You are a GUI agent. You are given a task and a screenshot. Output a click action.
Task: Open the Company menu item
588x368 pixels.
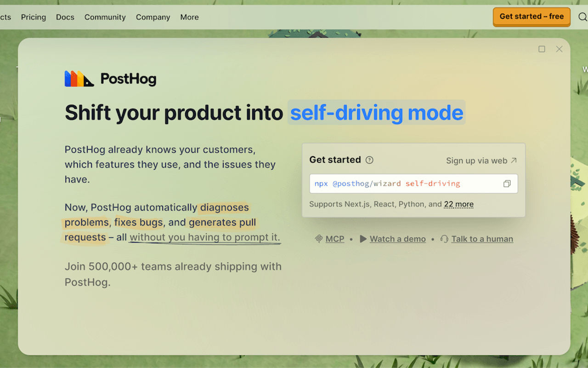[x=153, y=17]
